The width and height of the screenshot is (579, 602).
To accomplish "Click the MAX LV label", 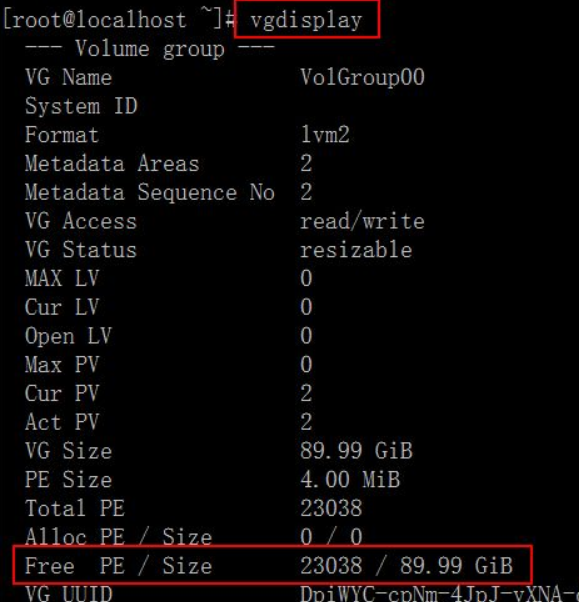I will [x=62, y=278].
